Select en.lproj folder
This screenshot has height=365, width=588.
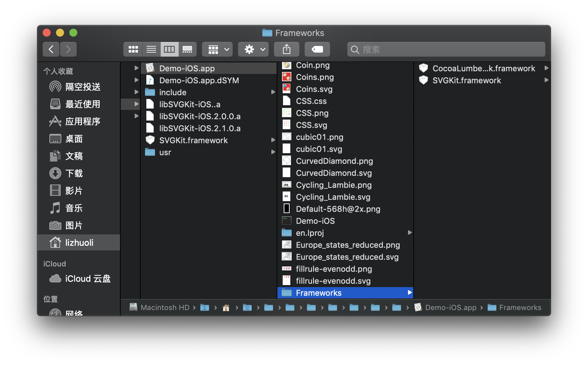[345, 233]
